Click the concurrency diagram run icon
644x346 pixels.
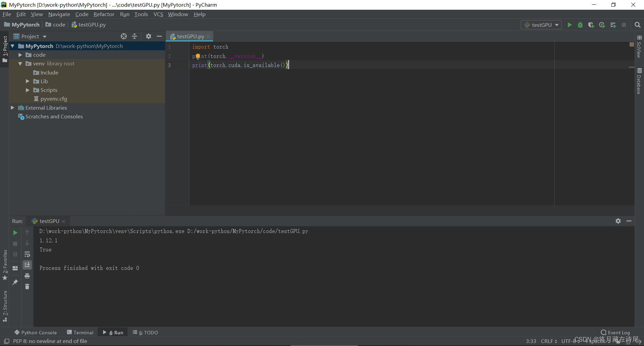[613, 25]
